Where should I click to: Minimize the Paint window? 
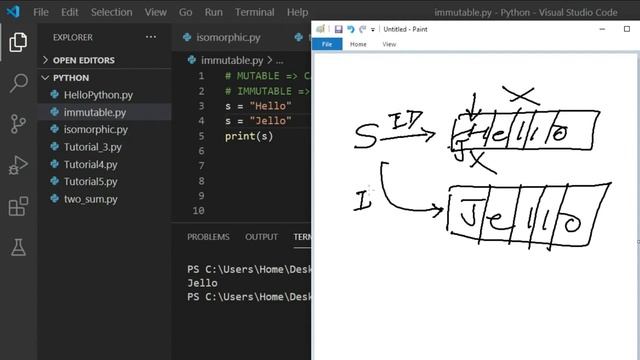tap(602, 29)
